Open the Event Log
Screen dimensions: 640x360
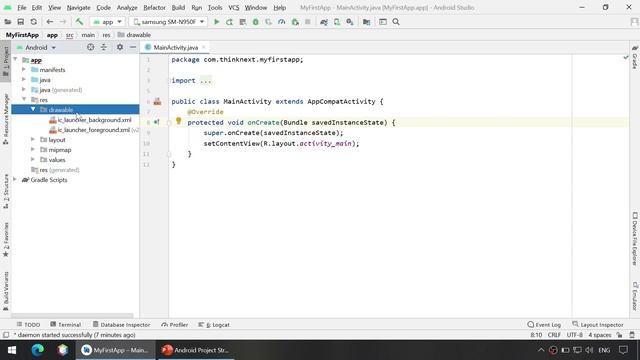544,324
